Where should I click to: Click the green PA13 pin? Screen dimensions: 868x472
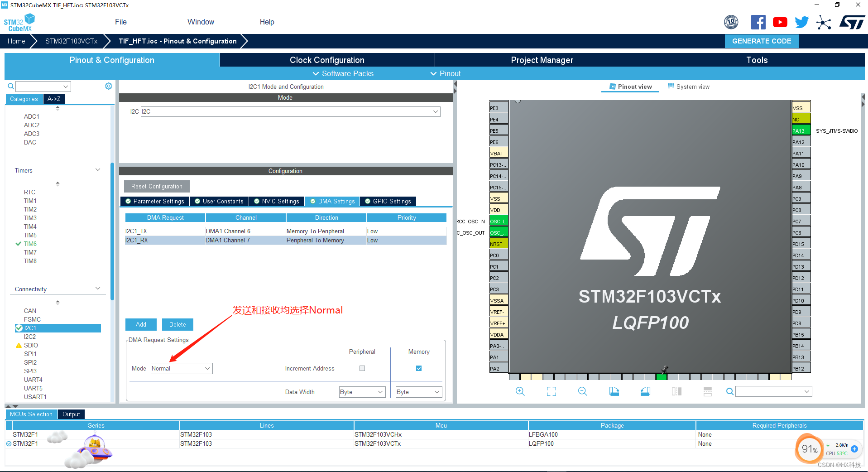click(x=801, y=131)
